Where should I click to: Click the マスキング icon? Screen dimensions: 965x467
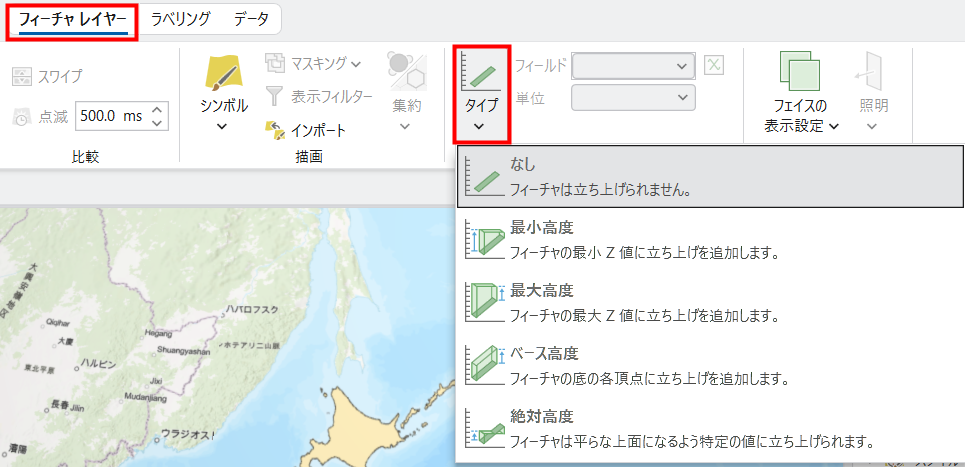[x=275, y=64]
